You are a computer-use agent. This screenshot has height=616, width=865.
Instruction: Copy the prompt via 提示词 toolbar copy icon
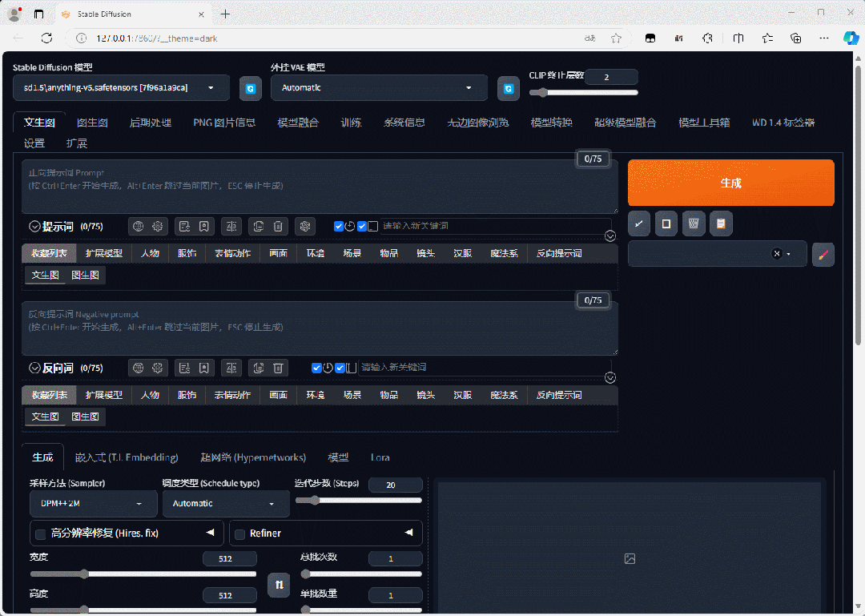258,227
